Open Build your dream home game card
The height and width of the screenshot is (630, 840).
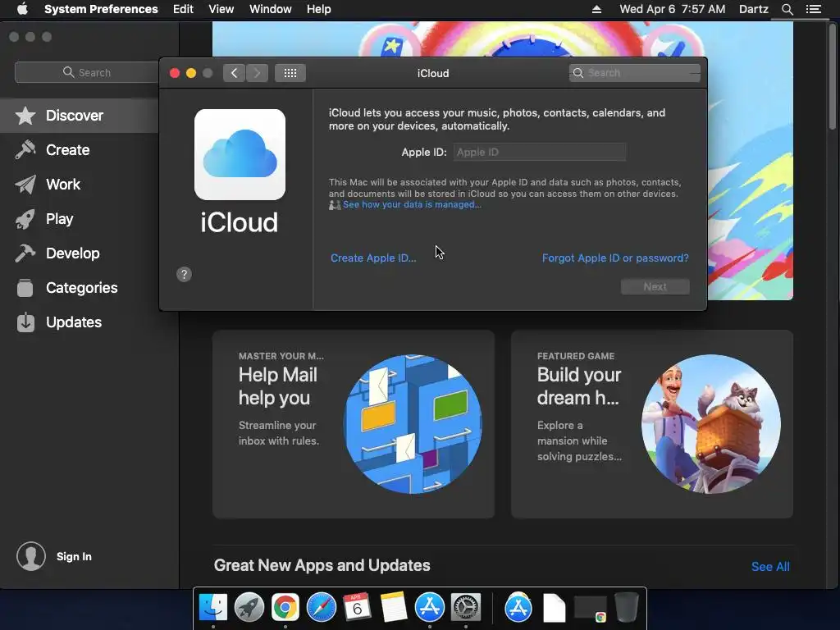pos(652,424)
